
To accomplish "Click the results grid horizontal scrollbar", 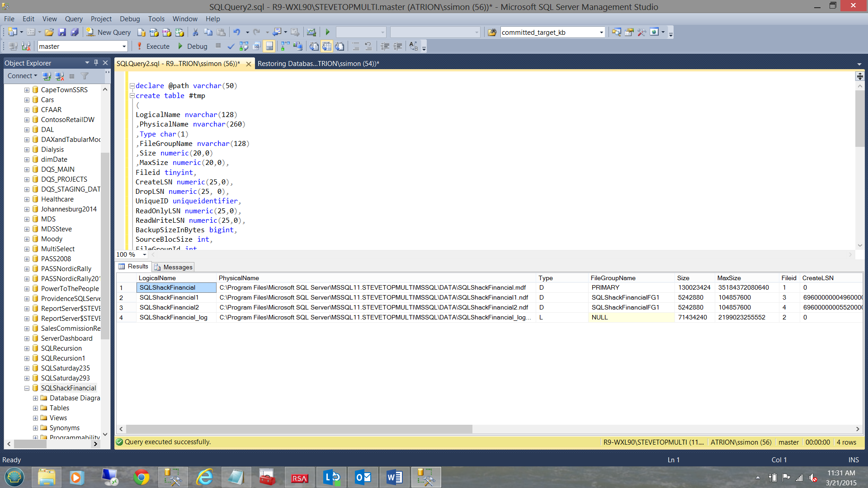I will click(x=298, y=429).
